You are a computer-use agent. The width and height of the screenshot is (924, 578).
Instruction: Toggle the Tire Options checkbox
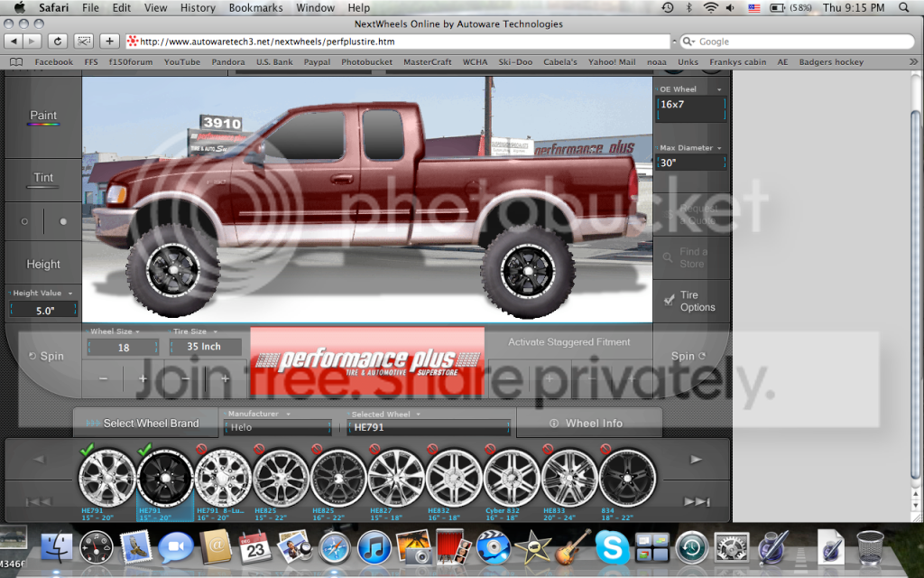[x=669, y=301]
